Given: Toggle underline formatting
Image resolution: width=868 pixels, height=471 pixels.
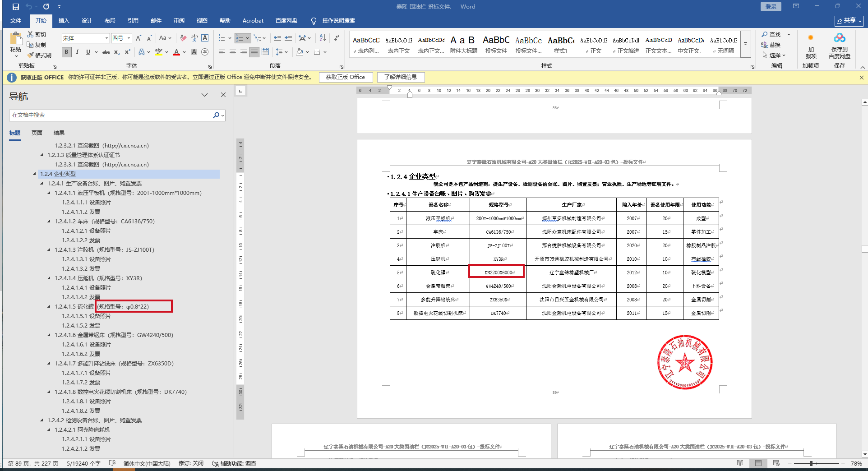Looking at the screenshot, I should coord(88,52).
